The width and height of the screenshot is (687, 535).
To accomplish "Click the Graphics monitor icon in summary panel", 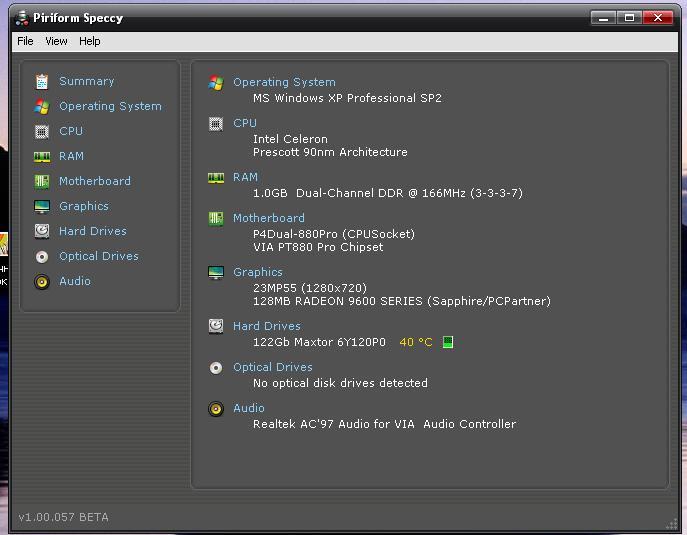I will tap(216, 273).
